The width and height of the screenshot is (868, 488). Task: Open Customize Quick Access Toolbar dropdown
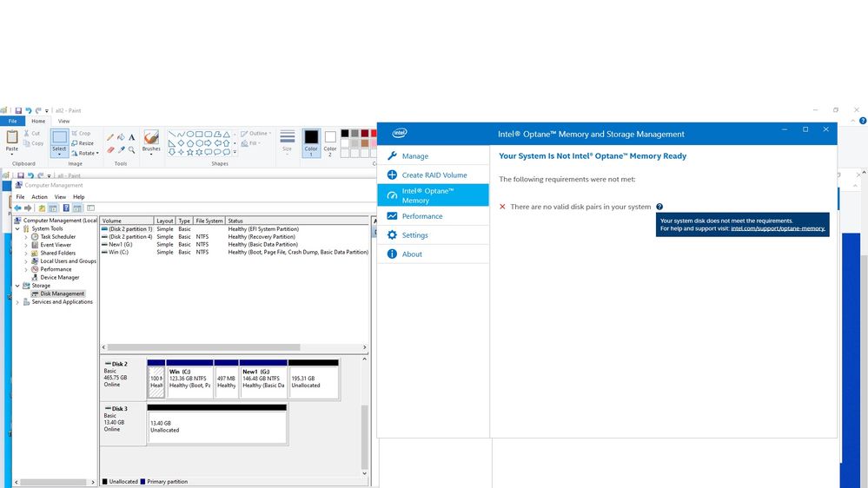point(47,111)
